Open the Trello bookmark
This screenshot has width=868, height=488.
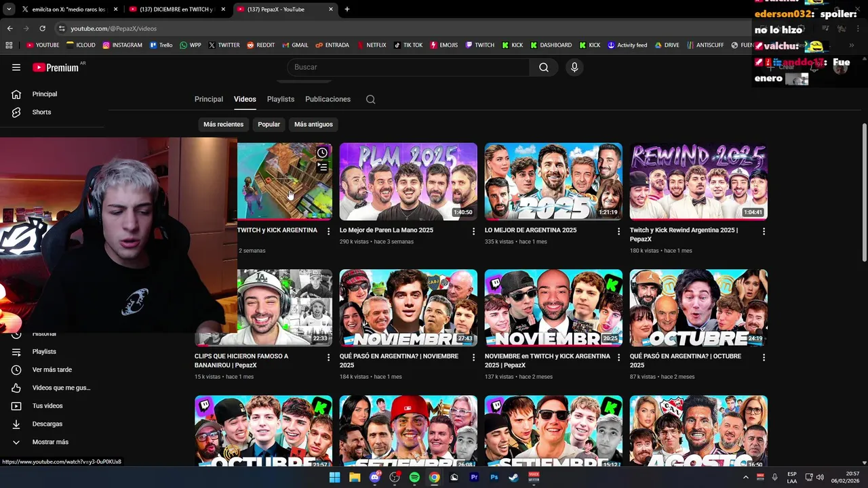coord(161,45)
